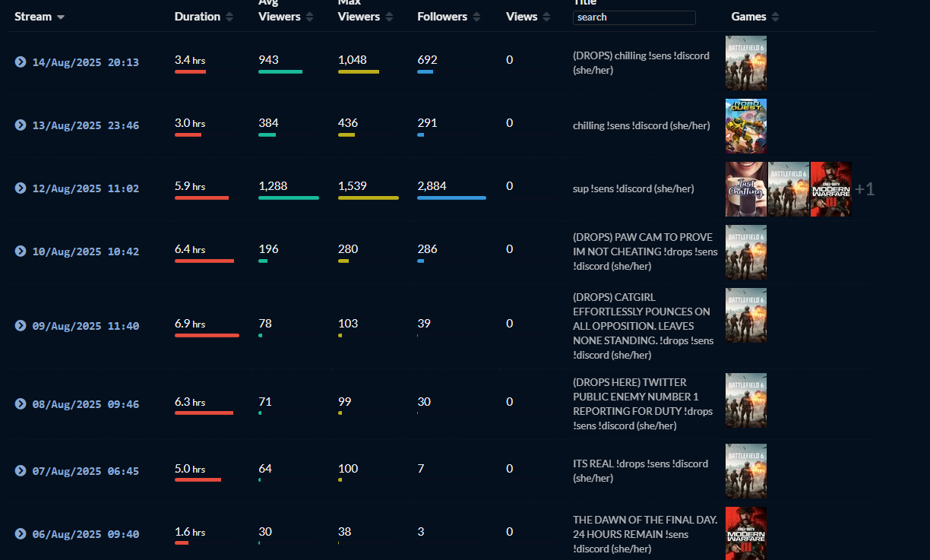Click the 943 average viewers value
The image size is (930, 560).
[268, 59]
